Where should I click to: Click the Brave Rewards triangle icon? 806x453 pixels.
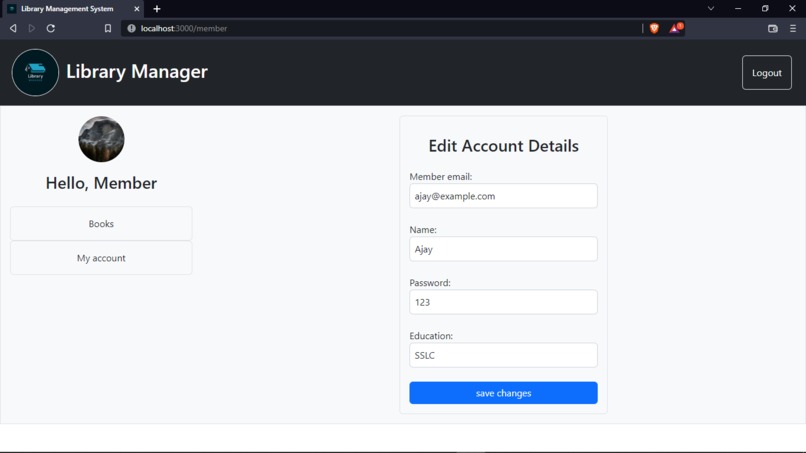point(675,28)
